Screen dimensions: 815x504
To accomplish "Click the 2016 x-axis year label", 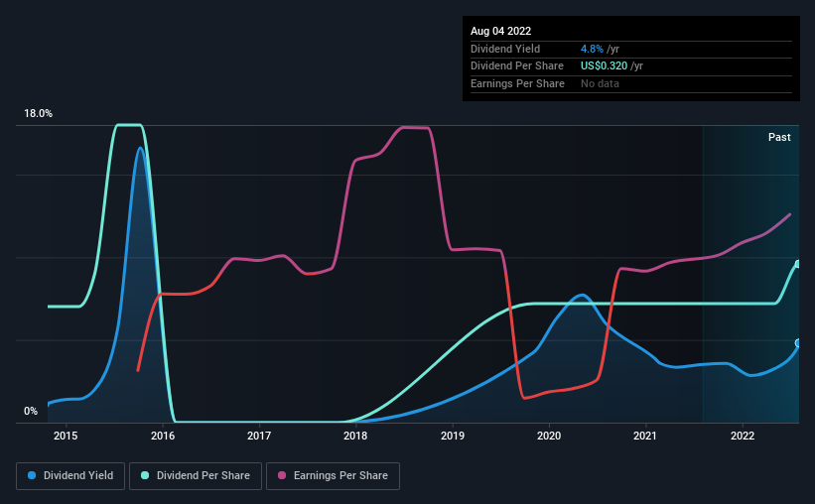I will [163, 436].
